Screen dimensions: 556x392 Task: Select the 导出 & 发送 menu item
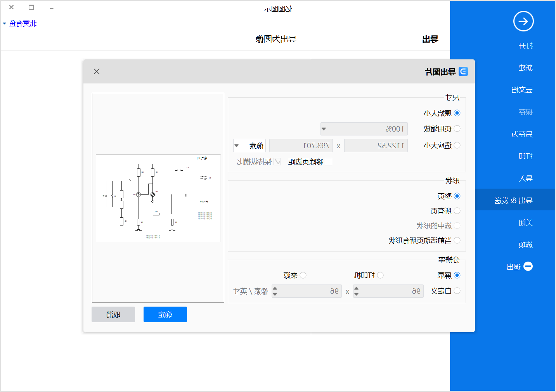pyautogui.click(x=515, y=199)
